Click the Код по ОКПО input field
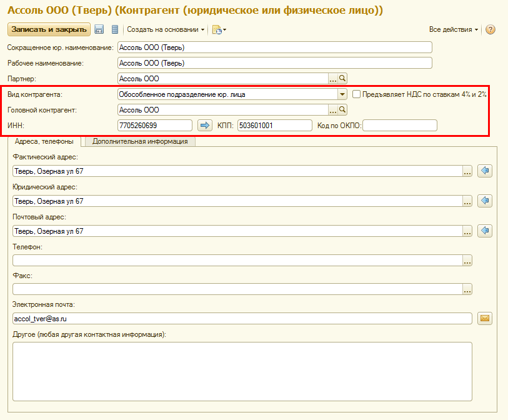The width and height of the screenshot is (508, 420). [400, 126]
